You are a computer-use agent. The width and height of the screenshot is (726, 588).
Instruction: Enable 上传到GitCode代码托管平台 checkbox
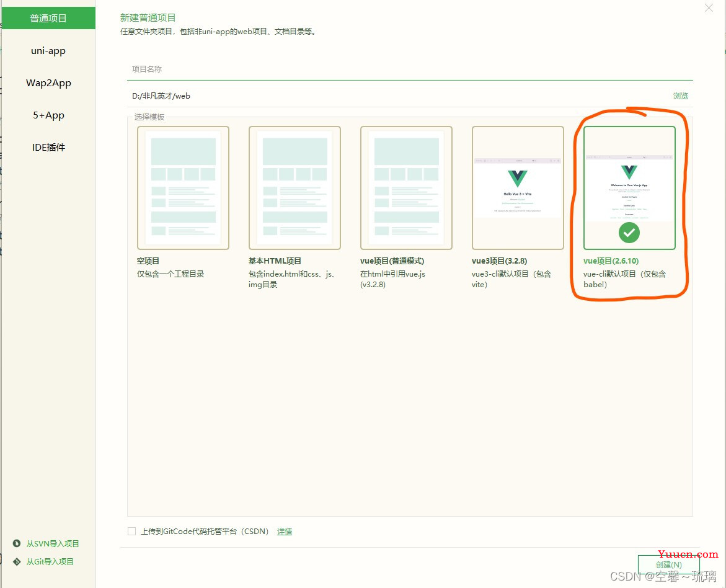131,531
